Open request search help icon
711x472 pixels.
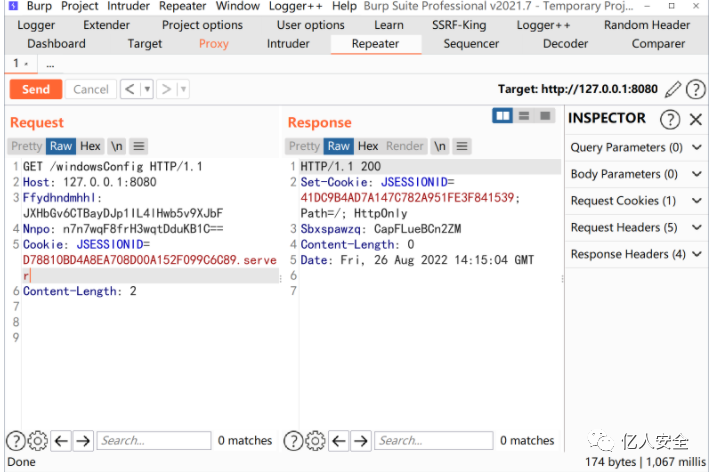(16, 440)
